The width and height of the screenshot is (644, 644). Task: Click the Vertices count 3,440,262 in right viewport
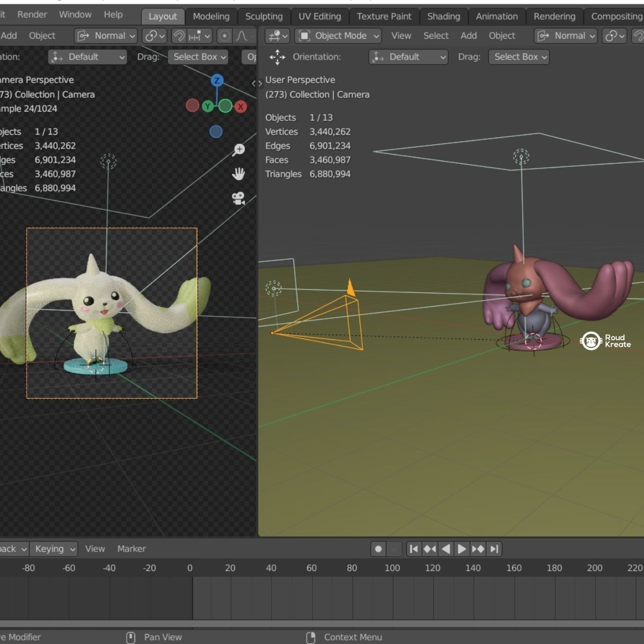point(330,132)
